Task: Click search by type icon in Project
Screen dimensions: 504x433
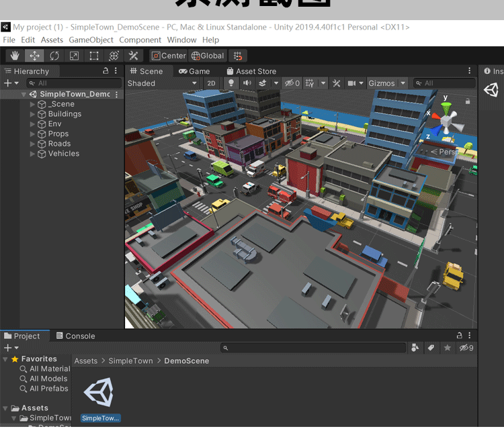Action: (x=415, y=348)
